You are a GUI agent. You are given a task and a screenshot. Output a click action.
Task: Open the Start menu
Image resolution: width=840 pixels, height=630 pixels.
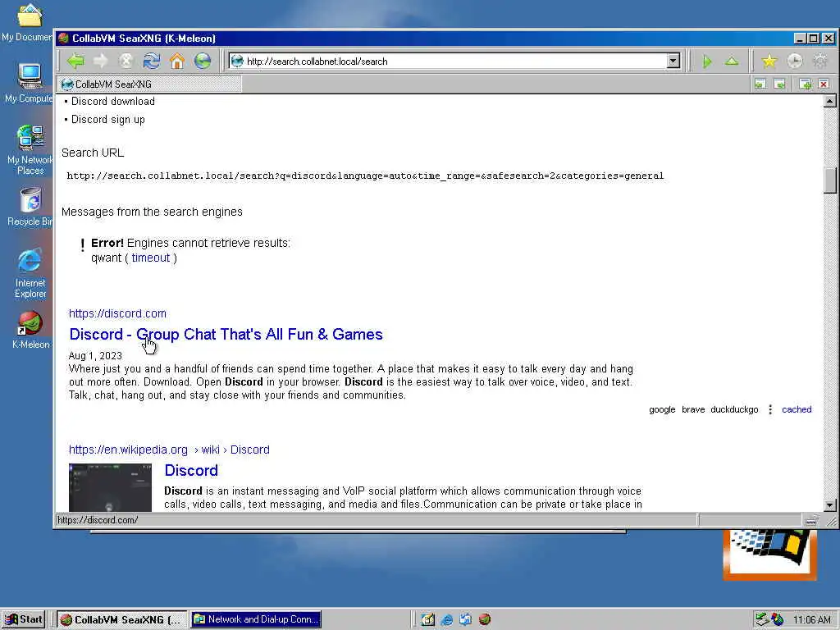point(24,620)
